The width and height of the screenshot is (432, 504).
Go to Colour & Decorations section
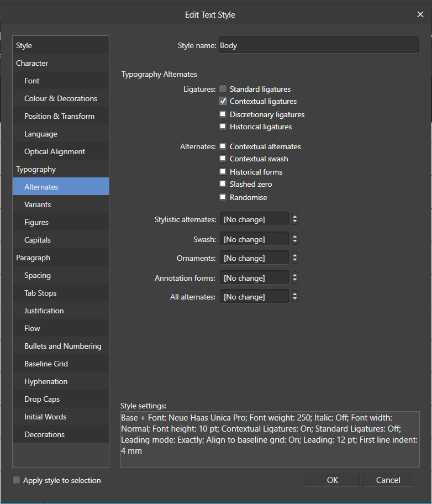click(61, 98)
